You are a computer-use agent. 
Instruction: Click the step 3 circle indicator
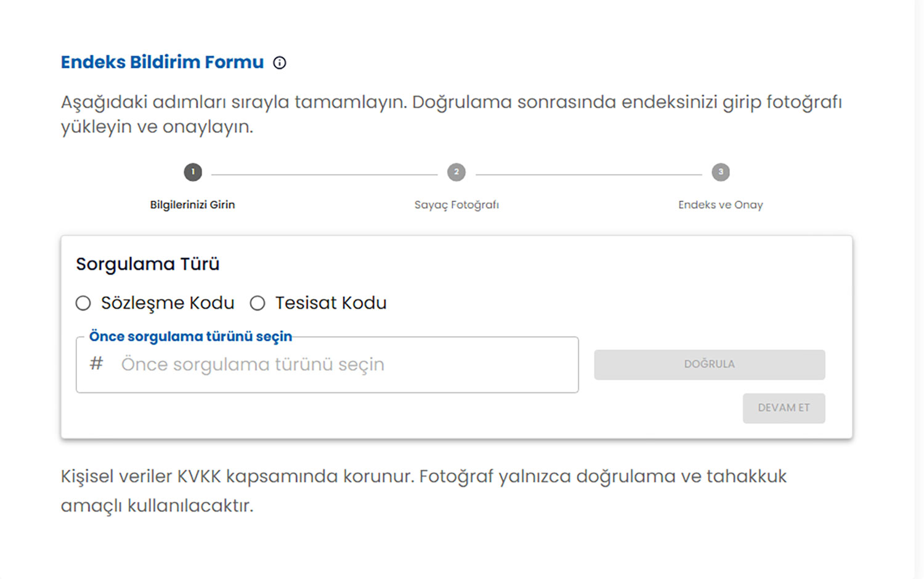pos(721,172)
